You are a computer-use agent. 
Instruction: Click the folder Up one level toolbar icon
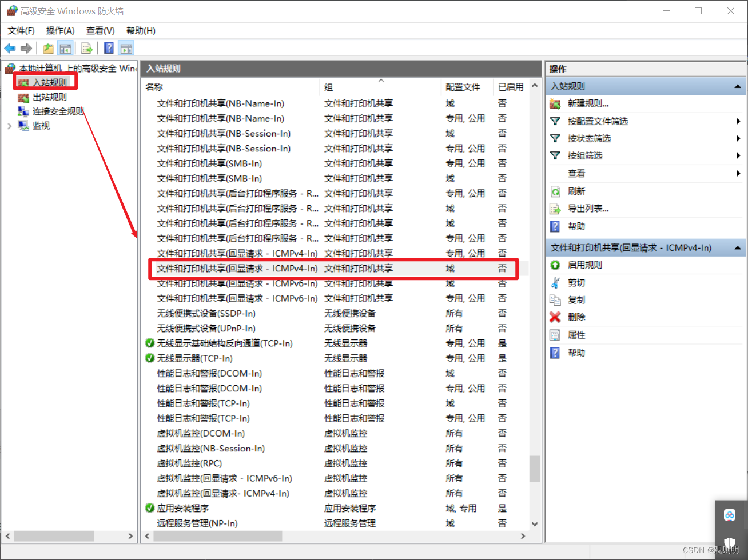[x=49, y=49]
